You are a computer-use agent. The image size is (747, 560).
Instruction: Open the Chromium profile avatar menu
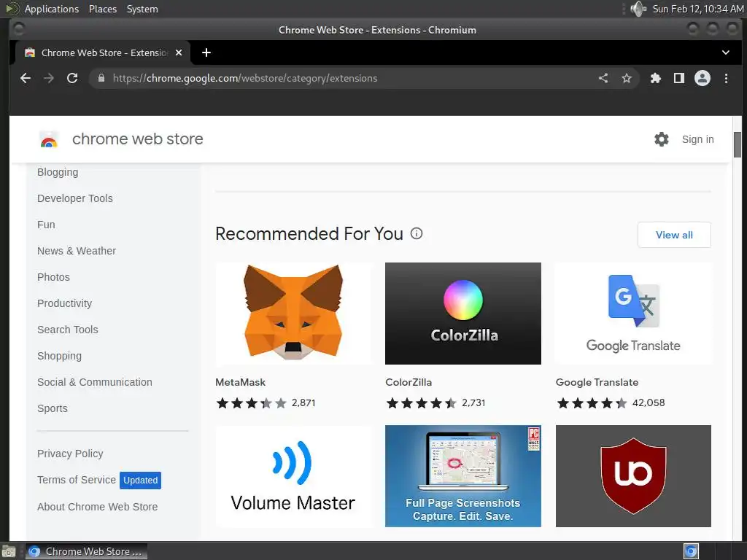point(703,78)
